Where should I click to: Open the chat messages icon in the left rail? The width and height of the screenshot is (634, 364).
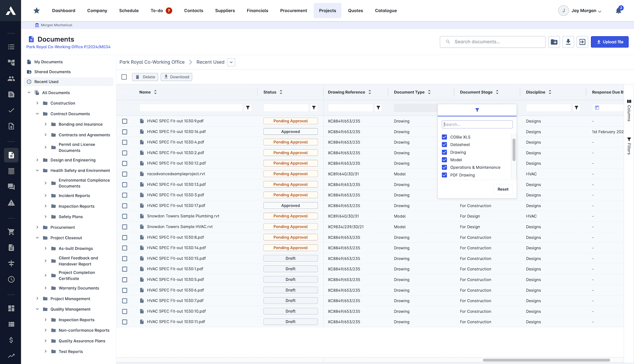pos(11,187)
